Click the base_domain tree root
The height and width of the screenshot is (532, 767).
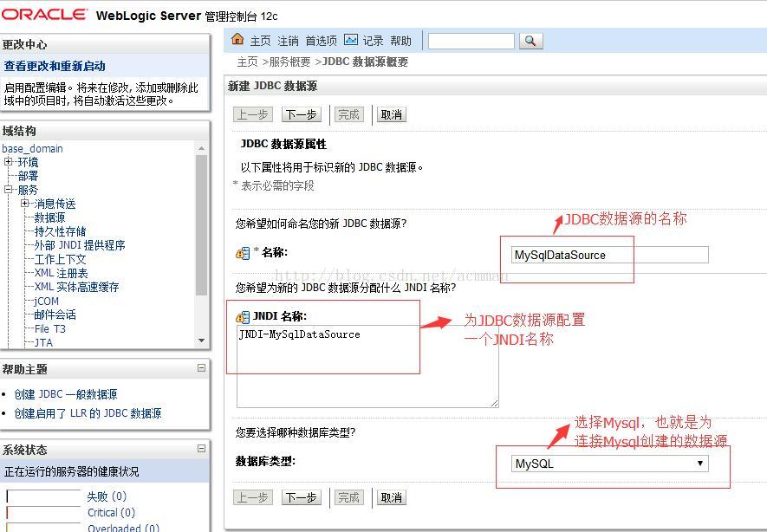pos(32,149)
